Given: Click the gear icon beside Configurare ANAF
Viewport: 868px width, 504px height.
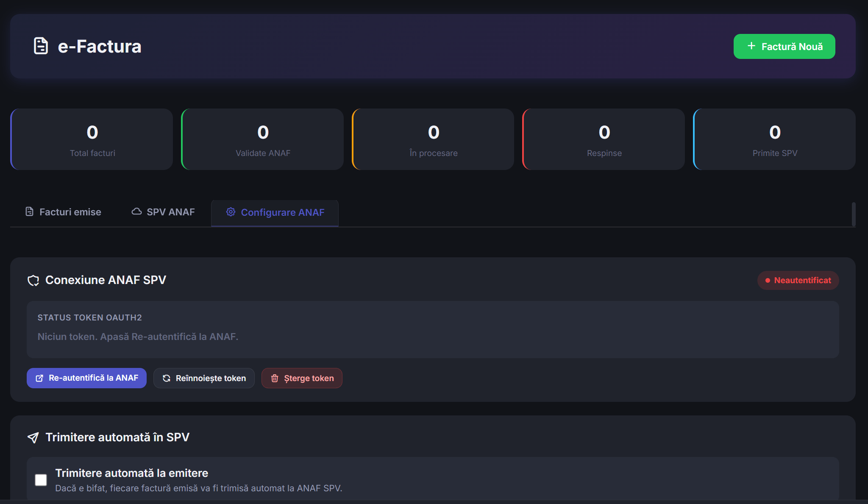Looking at the screenshot, I should (x=231, y=212).
